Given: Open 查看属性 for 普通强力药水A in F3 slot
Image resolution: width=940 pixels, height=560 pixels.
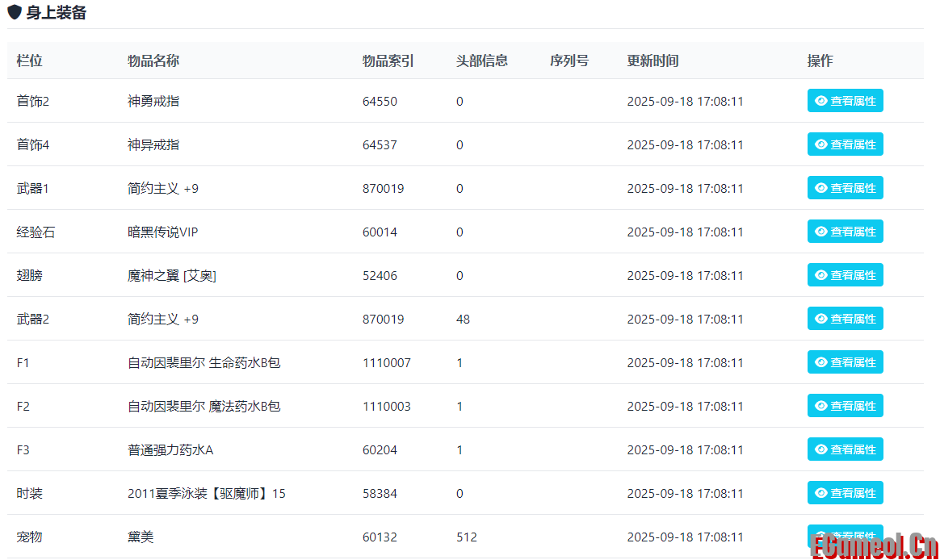Looking at the screenshot, I should [845, 449].
